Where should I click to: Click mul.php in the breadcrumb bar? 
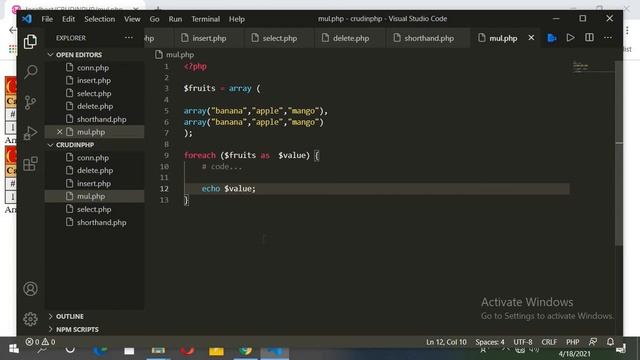pos(180,54)
